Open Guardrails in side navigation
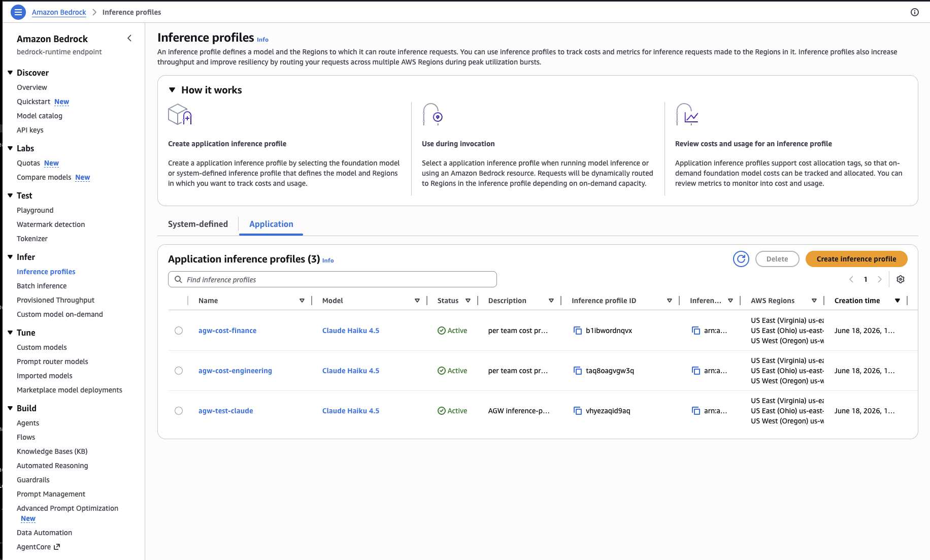This screenshot has height=560, width=930. pyautogui.click(x=33, y=480)
